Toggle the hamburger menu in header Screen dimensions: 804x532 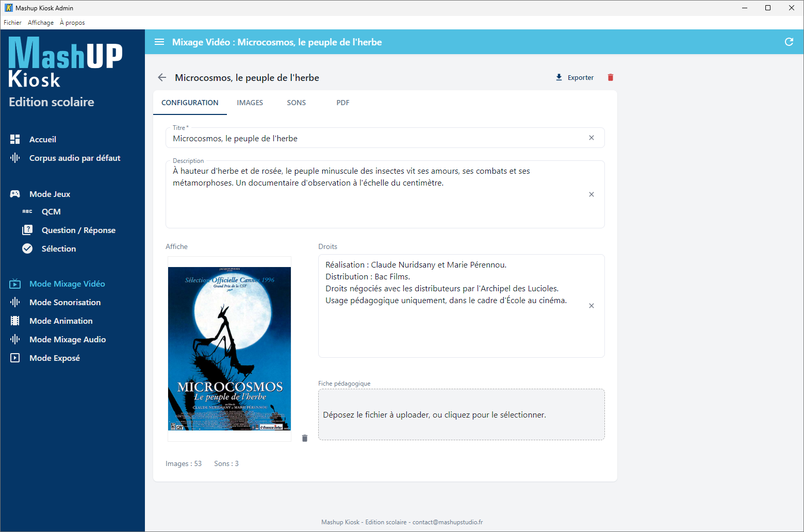pos(159,42)
